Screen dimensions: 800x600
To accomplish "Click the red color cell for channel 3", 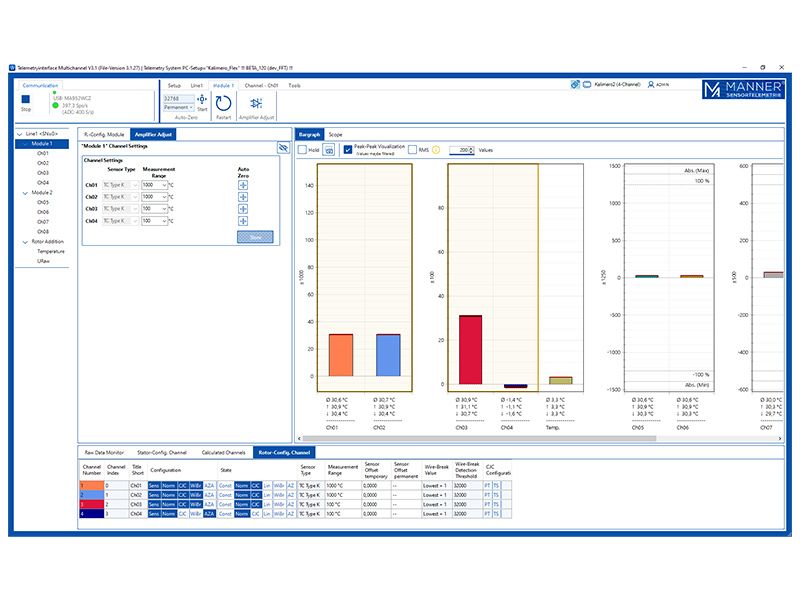I will click(x=92, y=504).
